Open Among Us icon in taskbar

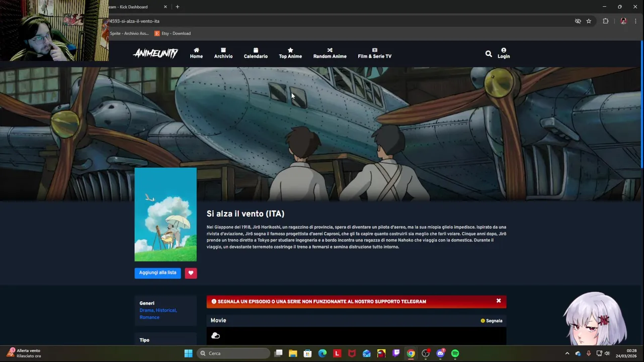coord(381,353)
